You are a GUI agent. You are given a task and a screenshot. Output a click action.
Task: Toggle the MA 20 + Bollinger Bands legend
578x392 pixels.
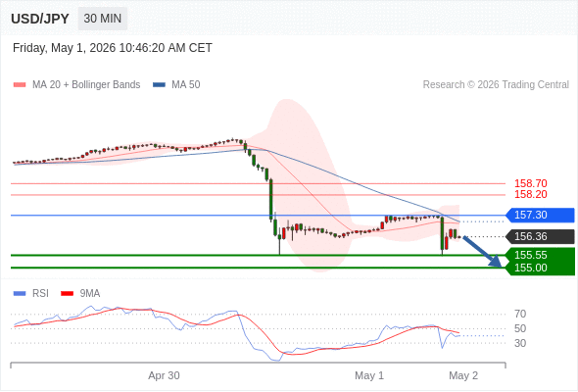tap(86, 85)
